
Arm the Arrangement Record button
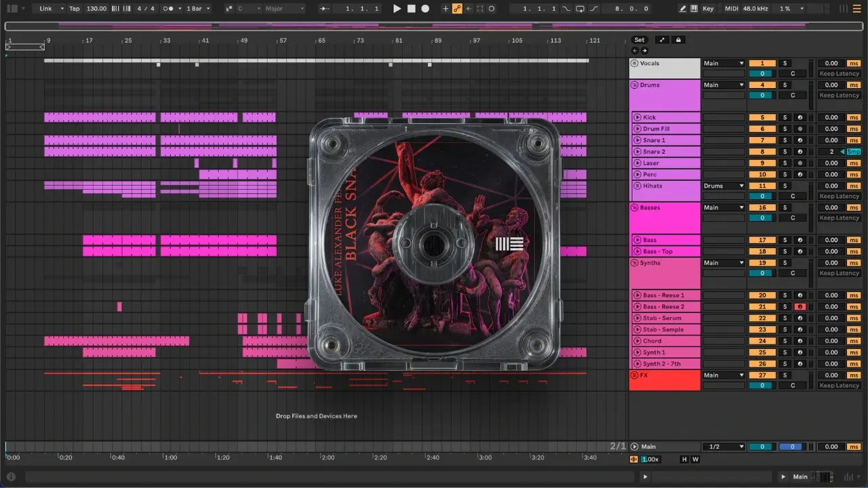click(x=425, y=9)
